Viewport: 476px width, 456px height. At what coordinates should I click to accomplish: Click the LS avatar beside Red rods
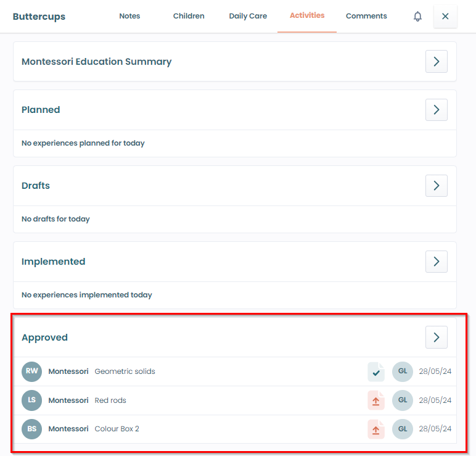(31, 400)
